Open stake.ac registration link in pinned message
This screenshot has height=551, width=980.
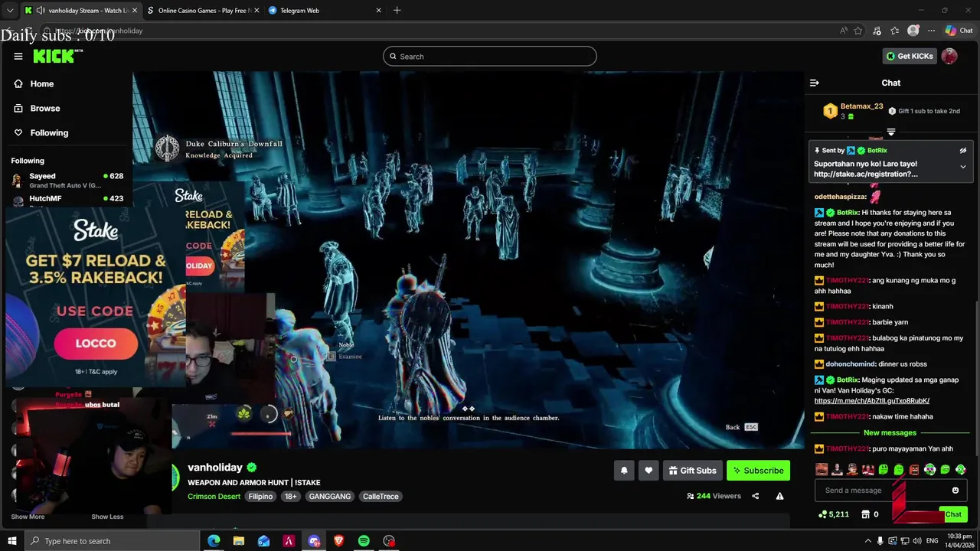coord(866,174)
